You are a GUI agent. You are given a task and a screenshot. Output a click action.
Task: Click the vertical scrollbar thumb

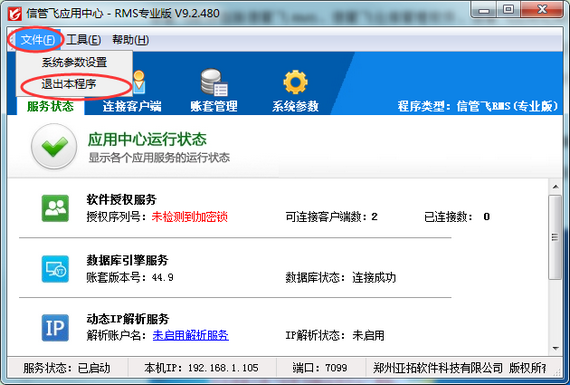click(x=555, y=237)
